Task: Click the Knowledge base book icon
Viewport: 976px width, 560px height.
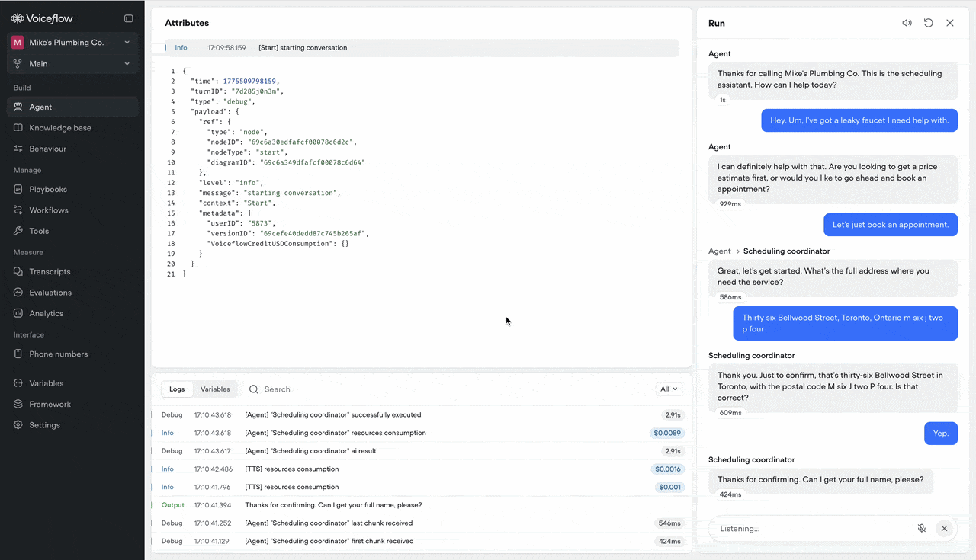Action: (19, 128)
